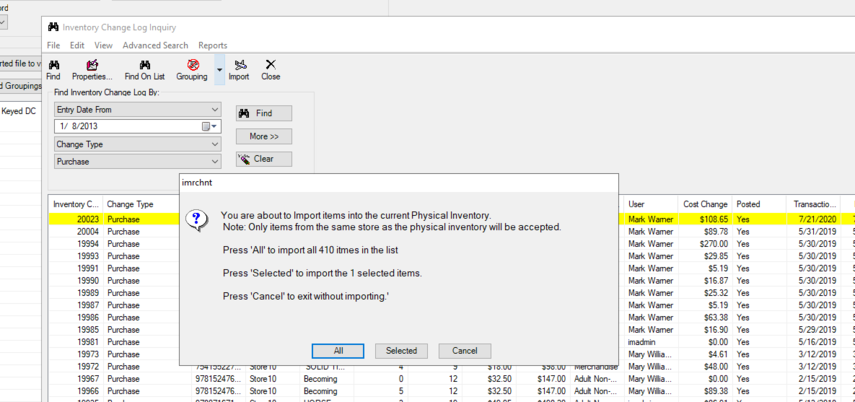
Task: Open the Advanced Search menu
Action: pos(155,45)
